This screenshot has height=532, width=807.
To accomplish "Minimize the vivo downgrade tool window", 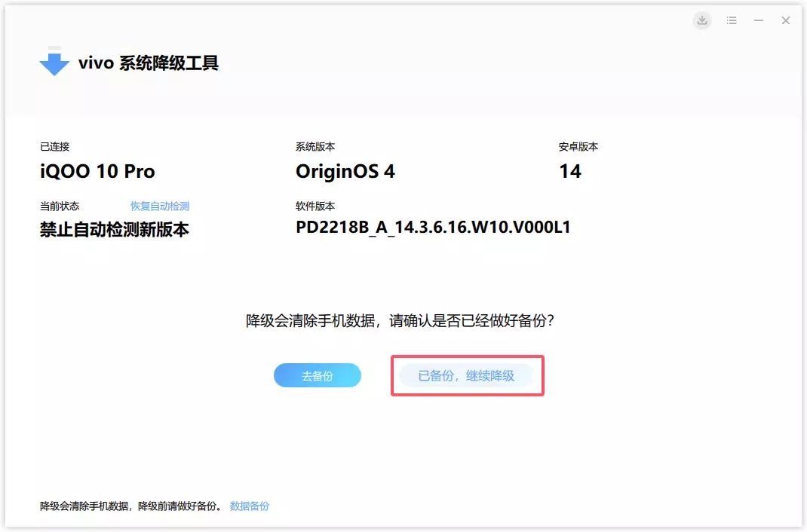I will coord(759,20).
